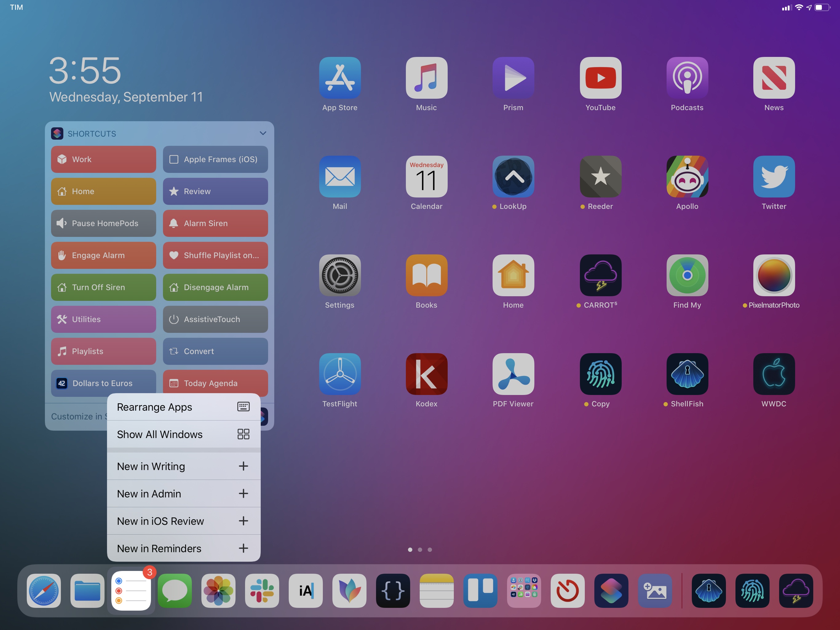Screen dimensions: 840x630
Task: Launch the LookUp app
Action: pos(513,177)
